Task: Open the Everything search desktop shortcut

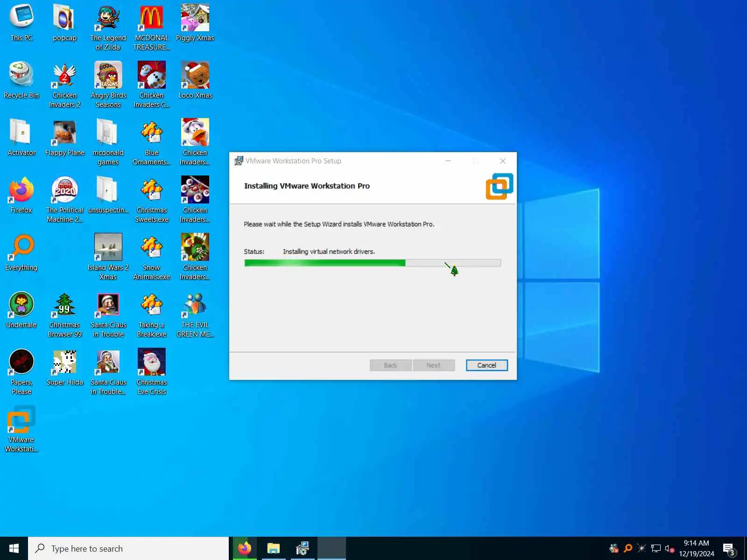Action: click(21, 252)
